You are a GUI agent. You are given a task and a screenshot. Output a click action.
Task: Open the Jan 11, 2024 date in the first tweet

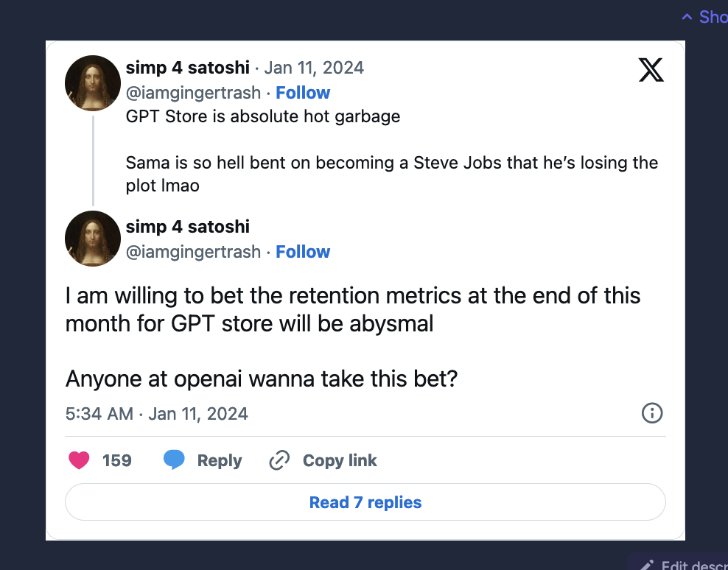314,68
